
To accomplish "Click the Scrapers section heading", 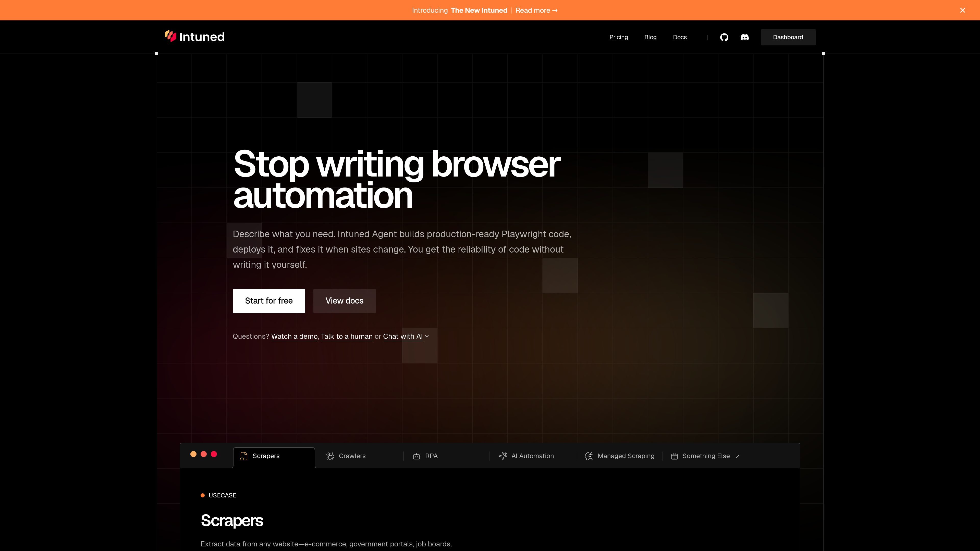I will point(232,521).
